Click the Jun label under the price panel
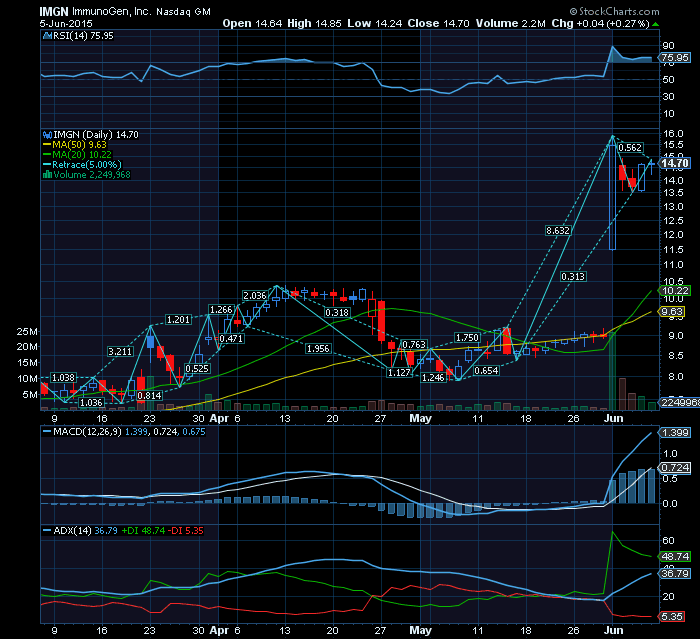The width and height of the screenshot is (700, 639). pos(613,418)
